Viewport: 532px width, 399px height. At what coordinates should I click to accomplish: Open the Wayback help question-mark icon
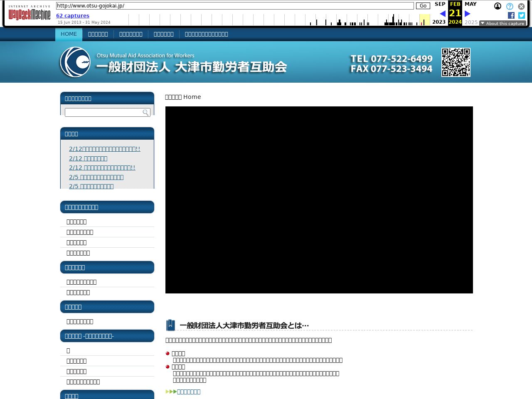coord(510,6)
